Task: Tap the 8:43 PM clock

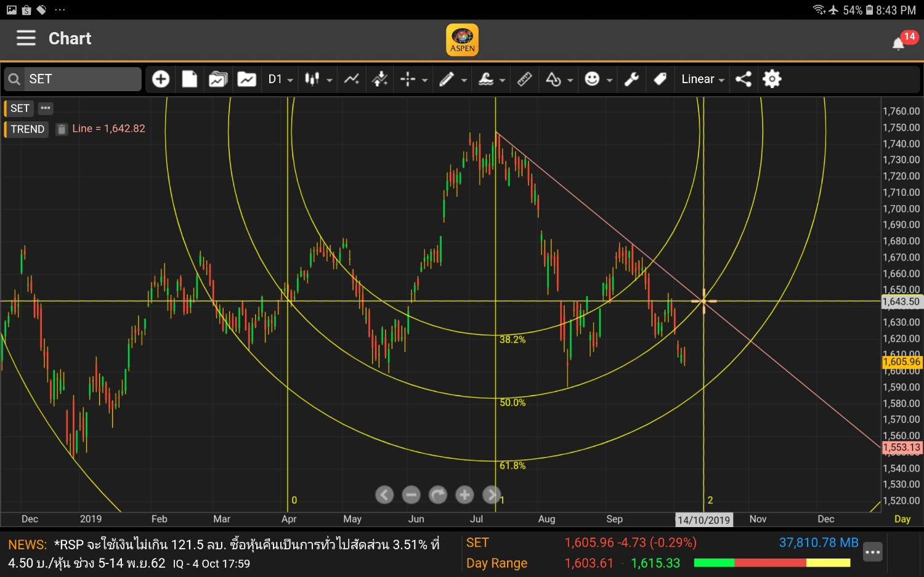Action: [896, 10]
